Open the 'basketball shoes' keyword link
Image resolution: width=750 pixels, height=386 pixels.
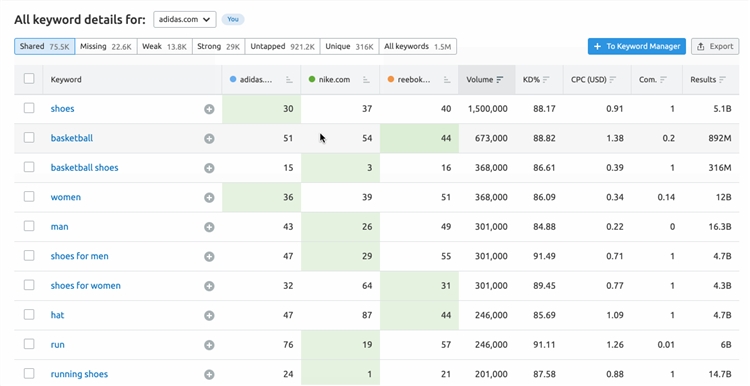(x=84, y=167)
